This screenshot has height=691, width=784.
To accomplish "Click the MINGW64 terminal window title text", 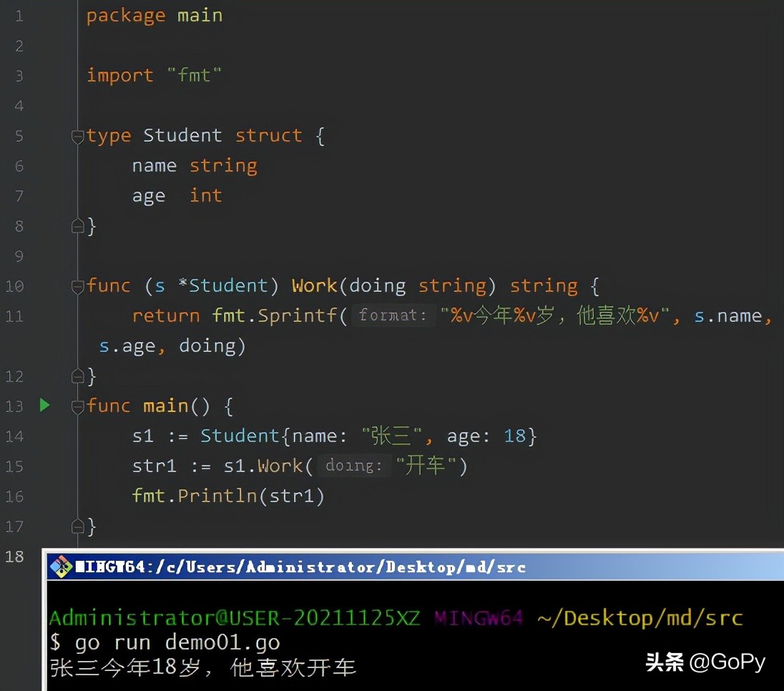I will pos(300,567).
